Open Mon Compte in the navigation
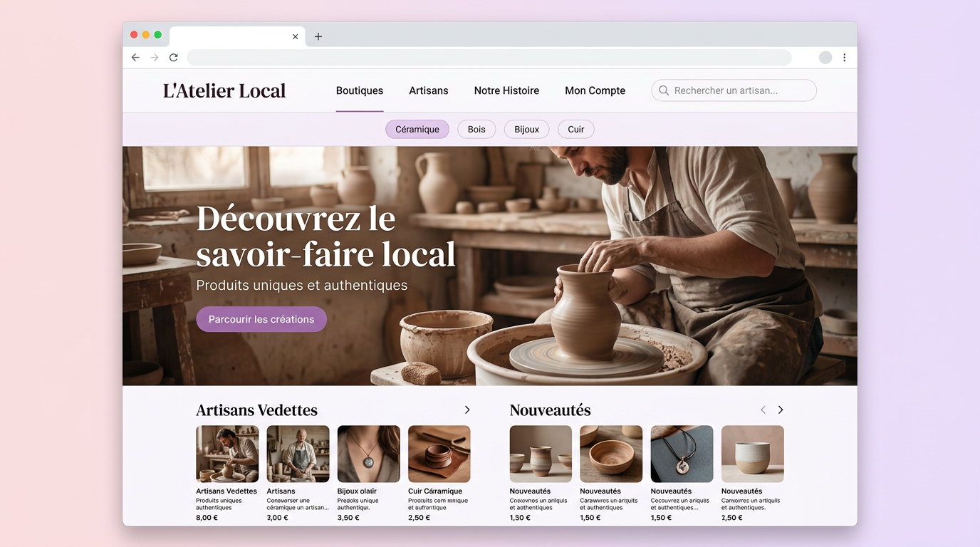 tap(595, 90)
